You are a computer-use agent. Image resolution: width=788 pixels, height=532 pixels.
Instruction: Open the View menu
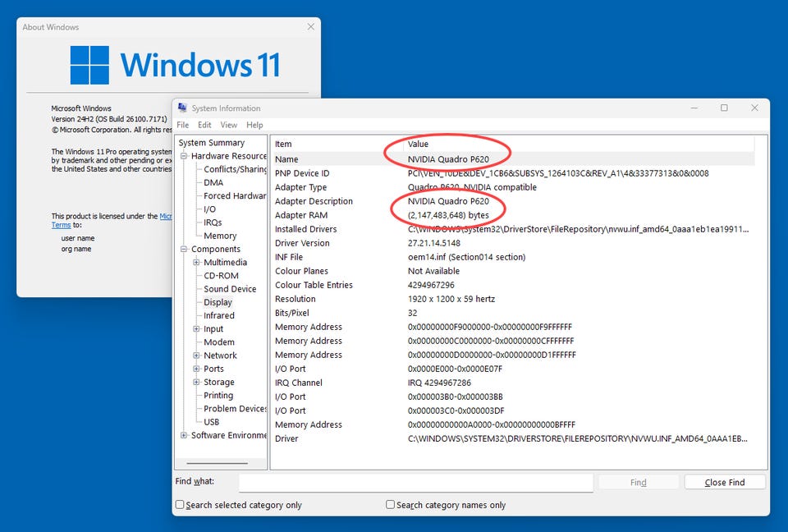229,125
